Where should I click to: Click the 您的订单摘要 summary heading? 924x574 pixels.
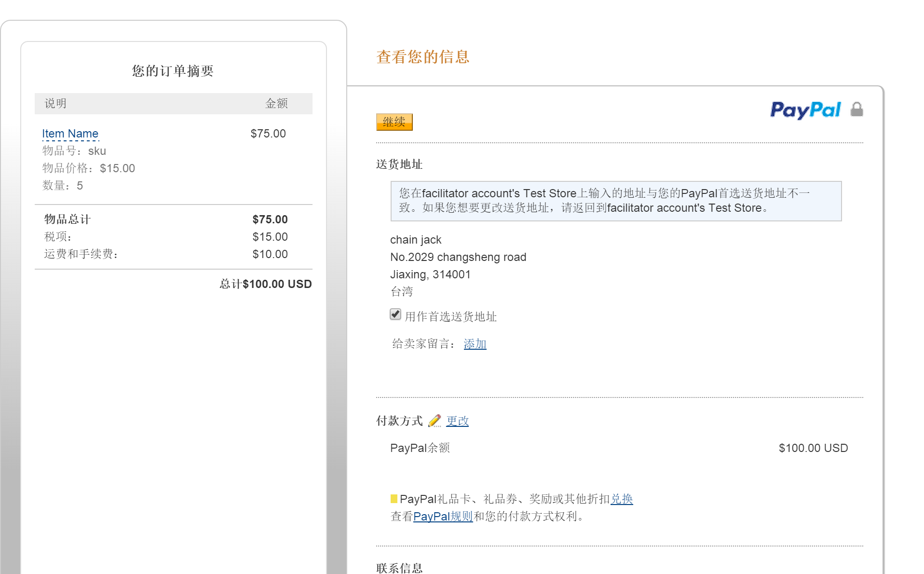173,71
